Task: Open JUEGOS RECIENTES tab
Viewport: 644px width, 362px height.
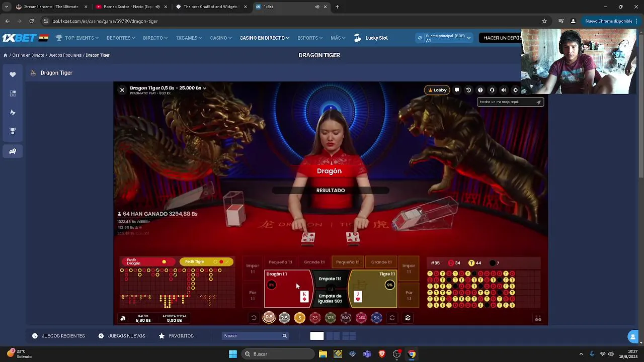Action: [x=59, y=336]
